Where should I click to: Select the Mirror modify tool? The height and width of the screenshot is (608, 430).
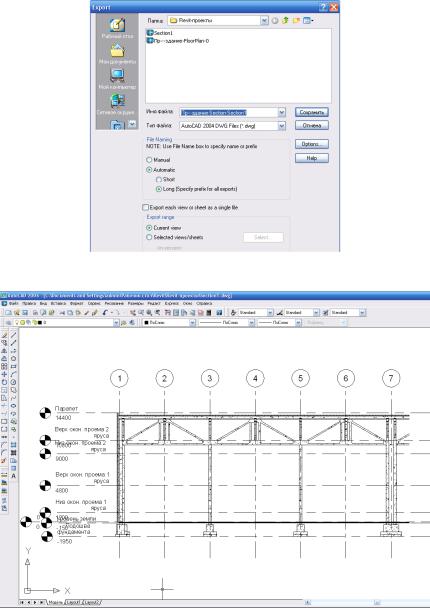click(4, 351)
